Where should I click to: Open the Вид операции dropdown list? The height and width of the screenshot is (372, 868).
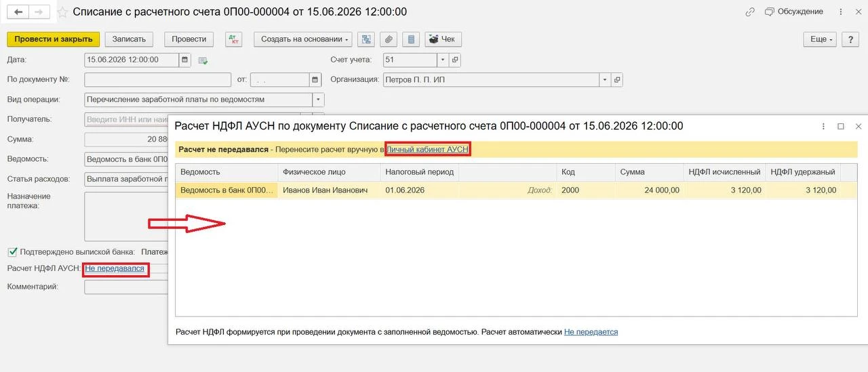coord(318,100)
